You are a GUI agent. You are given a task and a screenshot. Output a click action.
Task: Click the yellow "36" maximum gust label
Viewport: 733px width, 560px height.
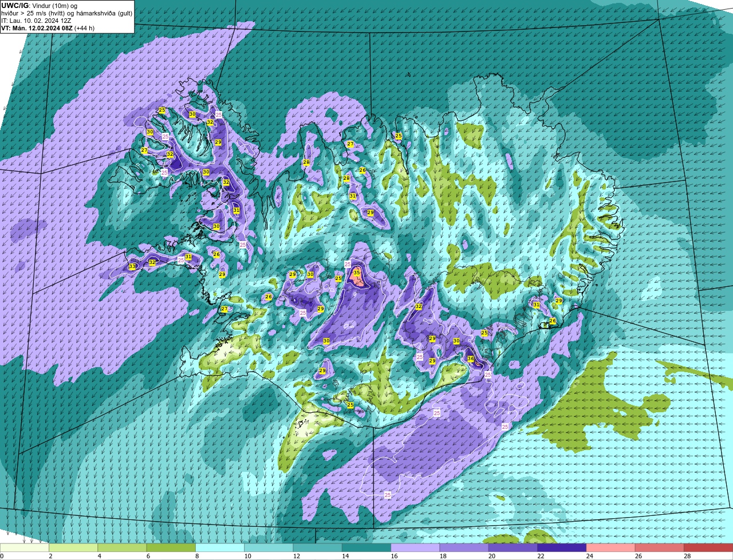470,359
